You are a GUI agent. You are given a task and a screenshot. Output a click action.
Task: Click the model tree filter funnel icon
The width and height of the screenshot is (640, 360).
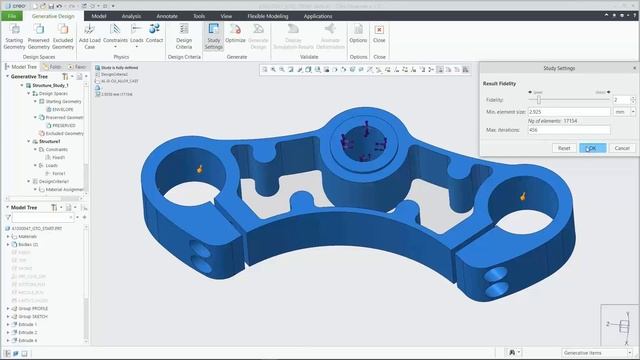[x=8, y=217]
